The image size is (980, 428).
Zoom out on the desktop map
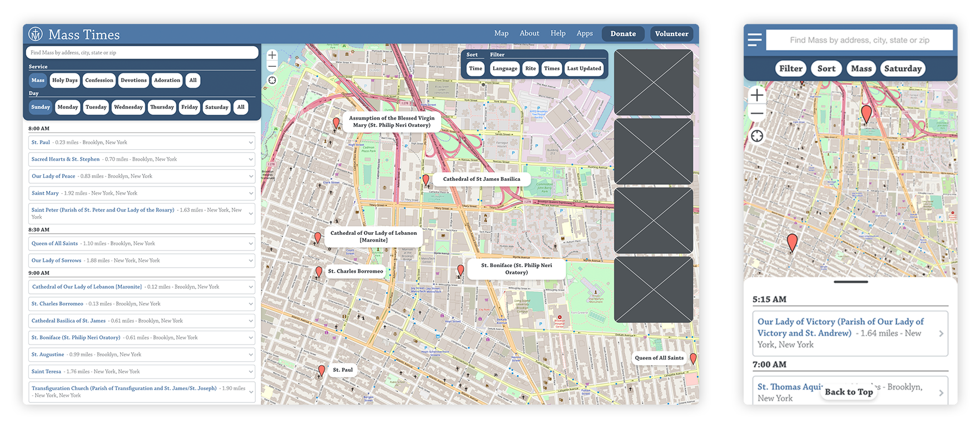[x=272, y=66]
